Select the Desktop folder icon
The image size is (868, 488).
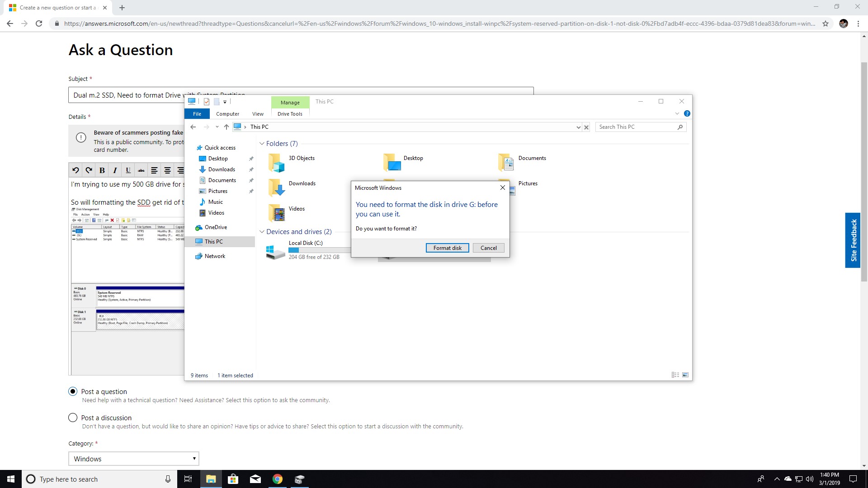click(x=392, y=163)
